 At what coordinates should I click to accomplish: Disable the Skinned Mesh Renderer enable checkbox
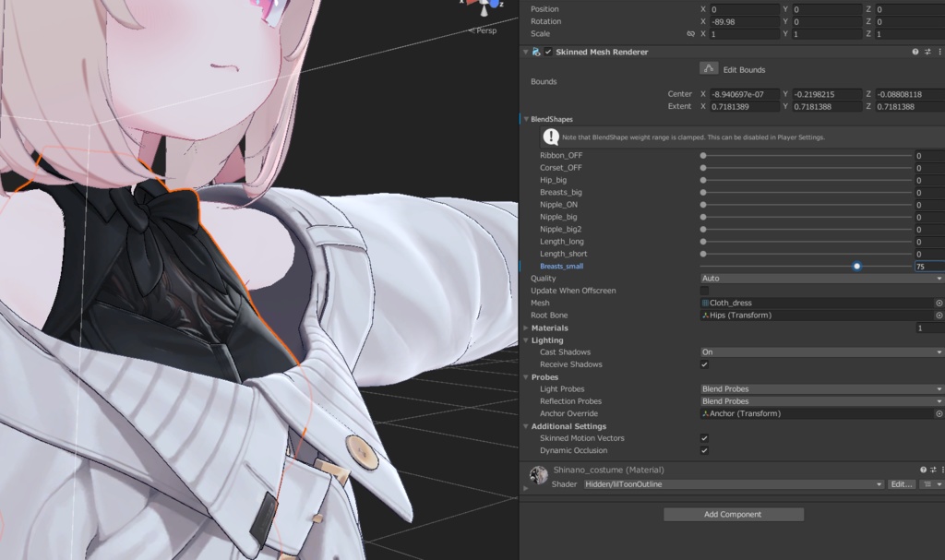point(548,52)
